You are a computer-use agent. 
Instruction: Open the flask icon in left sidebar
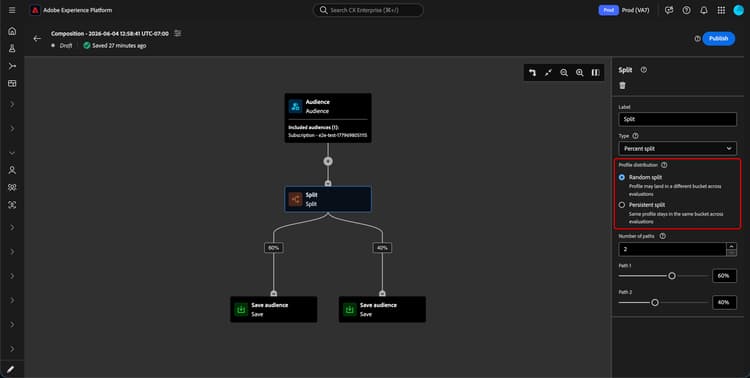pyautogui.click(x=12, y=48)
